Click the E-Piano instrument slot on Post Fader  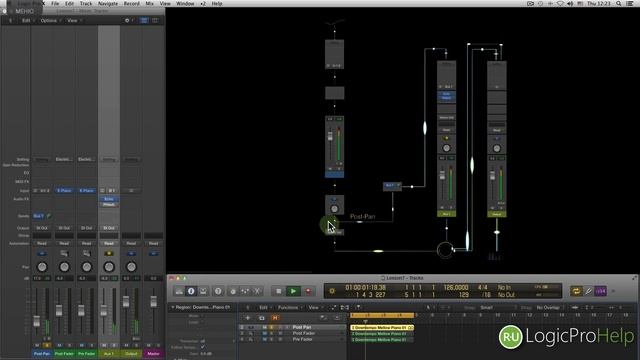click(x=64, y=191)
